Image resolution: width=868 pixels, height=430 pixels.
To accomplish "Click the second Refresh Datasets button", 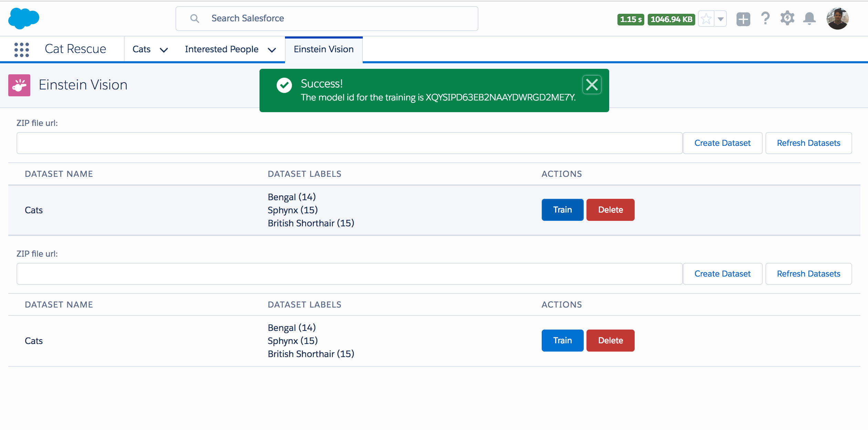I will point(808,274).
